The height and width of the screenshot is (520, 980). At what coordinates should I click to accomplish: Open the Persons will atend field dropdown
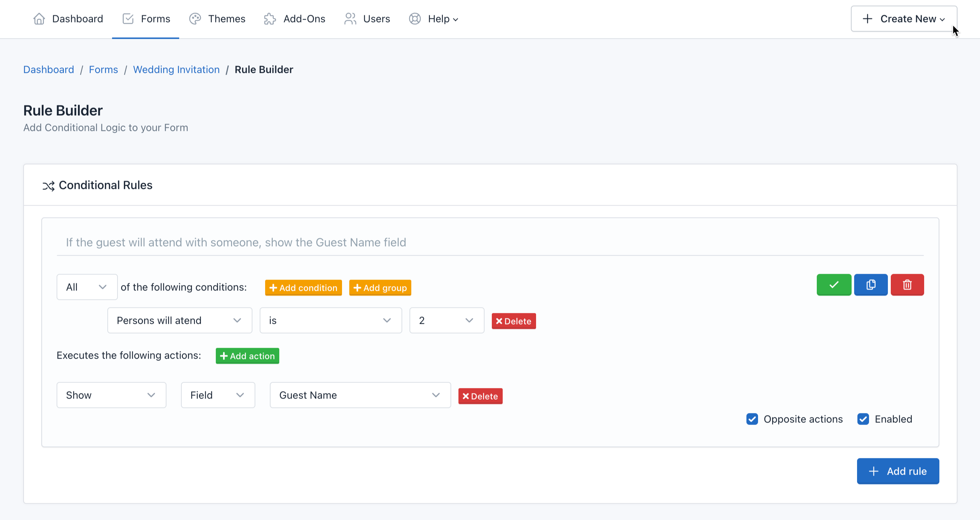click(x=179, y=320)
